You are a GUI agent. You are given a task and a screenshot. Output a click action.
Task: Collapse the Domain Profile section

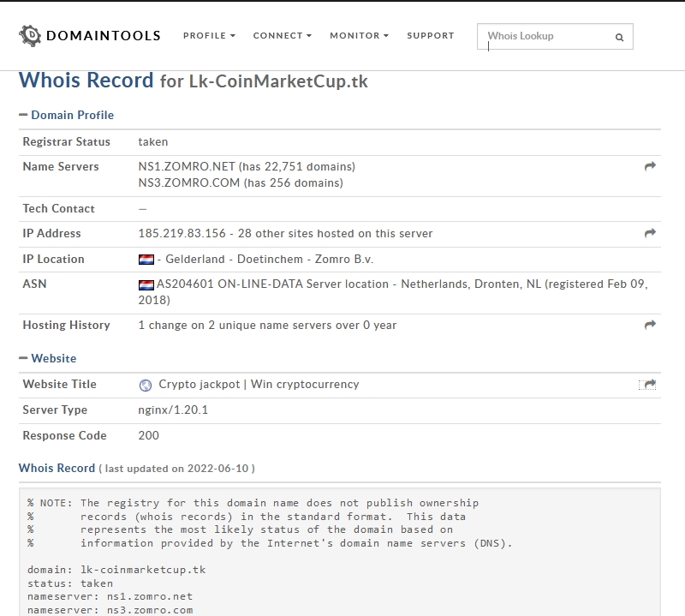(x=67, y=115)
